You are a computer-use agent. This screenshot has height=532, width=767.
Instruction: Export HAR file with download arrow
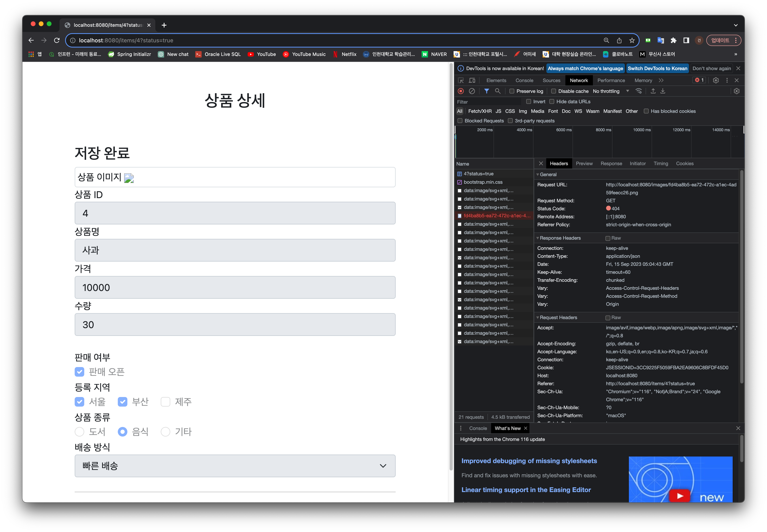coord(663,91)
